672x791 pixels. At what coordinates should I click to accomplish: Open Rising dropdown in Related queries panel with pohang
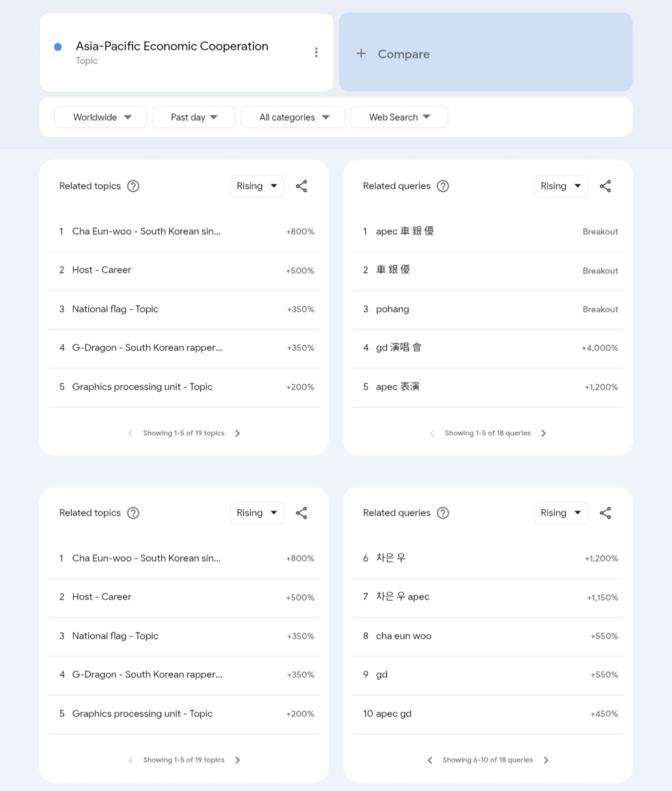[560, 186]
